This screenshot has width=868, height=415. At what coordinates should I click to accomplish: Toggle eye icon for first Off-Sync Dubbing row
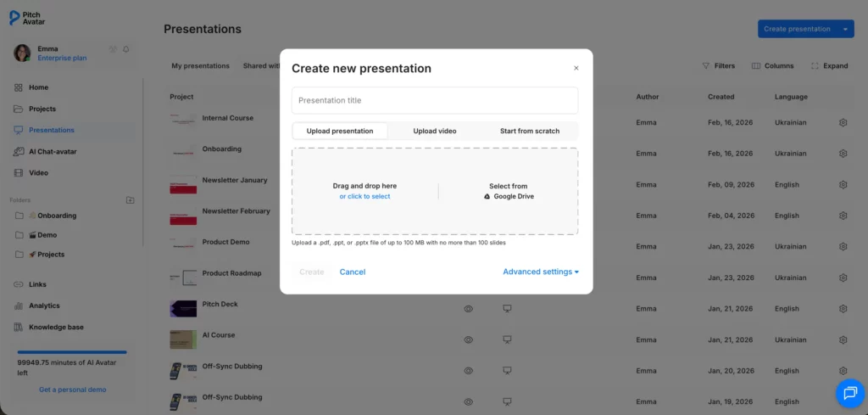pyautogui.click(x=468, y=370)
